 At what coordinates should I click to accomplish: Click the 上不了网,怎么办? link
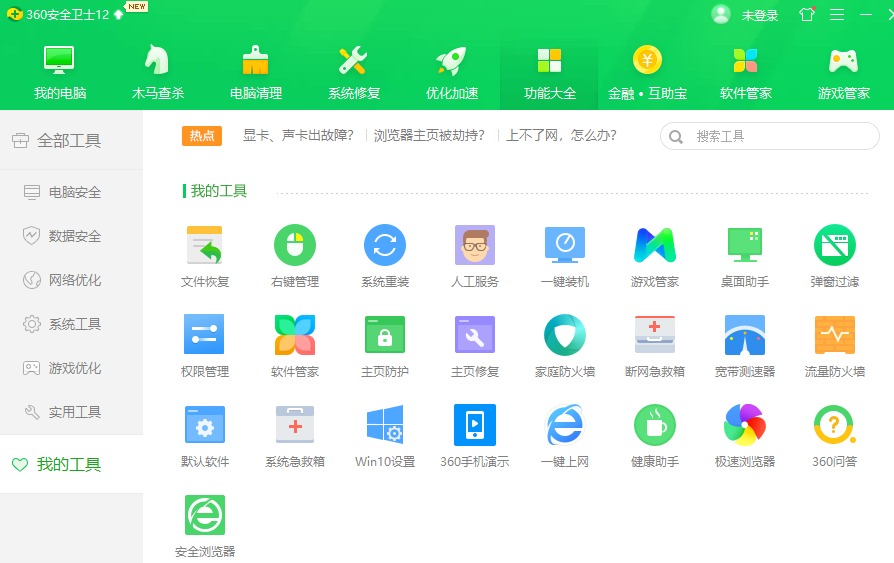562,136
